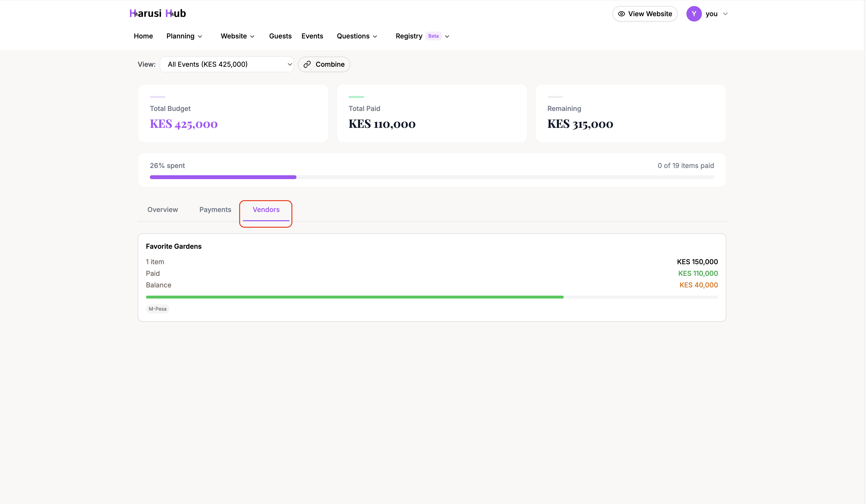The width and height of the screenshot is (866, 504).
Task: Click the M-Pesa payment tag
Action: (x=157, y=309)
